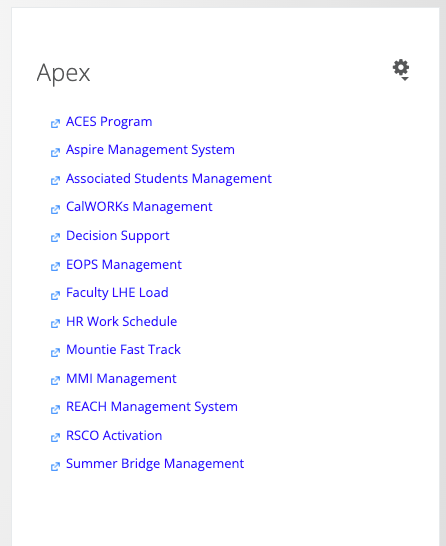The height and width of the screenshot is (546, 446).
Task: Open the EOPS Management link
Action: coord(124,265)
